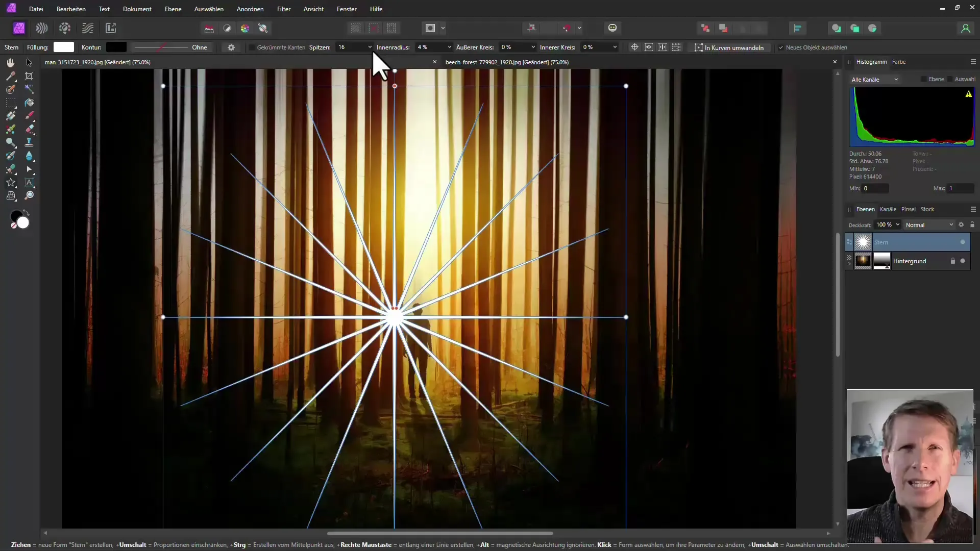Select the Gradient tool
Viewport: 980px width, 551px height.
(x=10, y=116)
